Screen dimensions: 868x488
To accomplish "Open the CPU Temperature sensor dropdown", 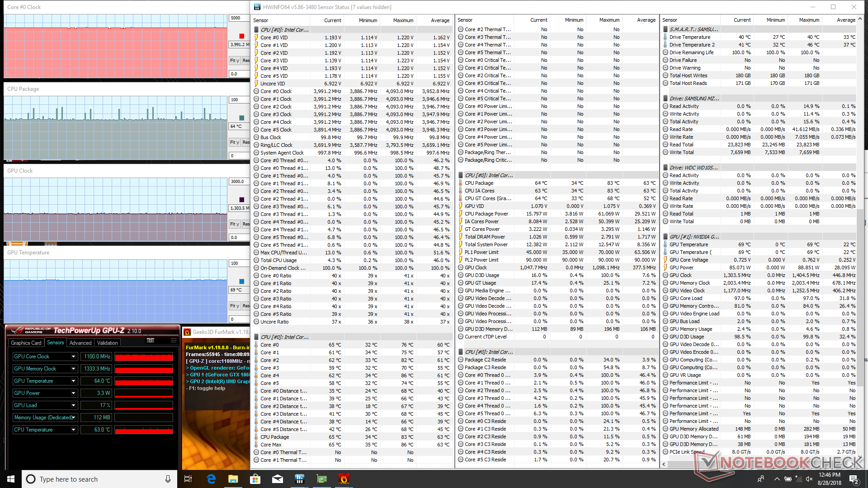I will 73,430.
